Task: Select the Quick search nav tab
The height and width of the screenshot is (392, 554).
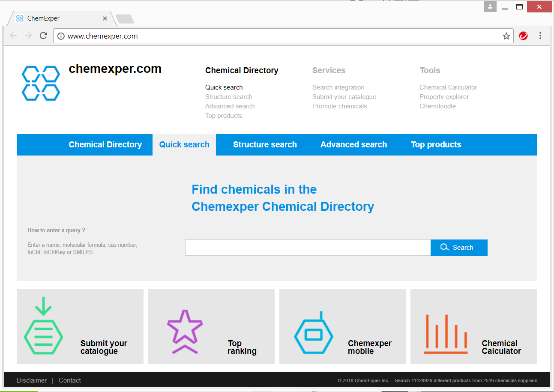Action: coord(184,145)
